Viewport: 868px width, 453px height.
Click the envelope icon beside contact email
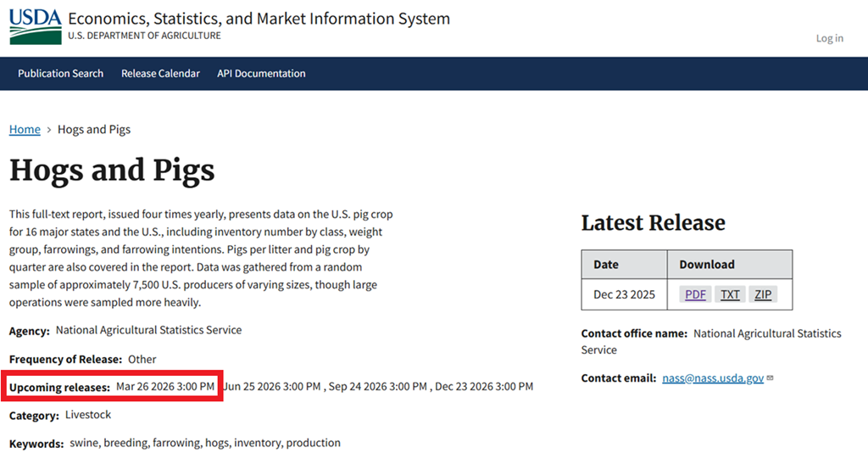click(770, 378)
